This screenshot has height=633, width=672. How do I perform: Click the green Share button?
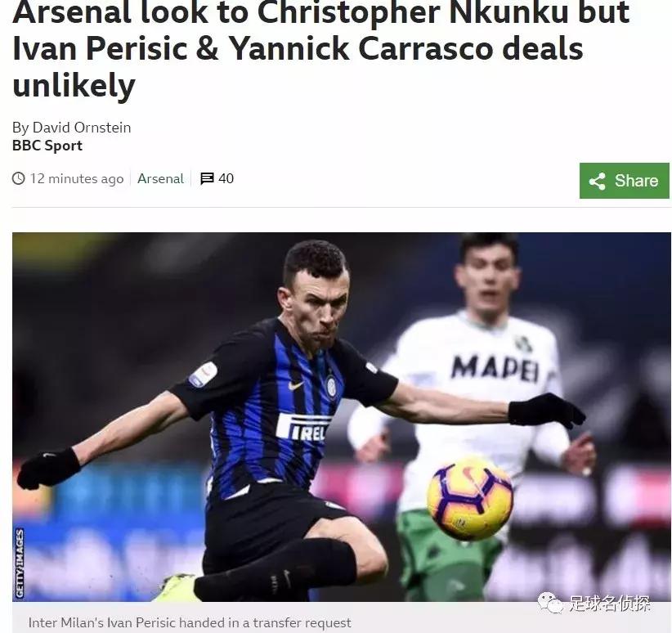point(624,181)
